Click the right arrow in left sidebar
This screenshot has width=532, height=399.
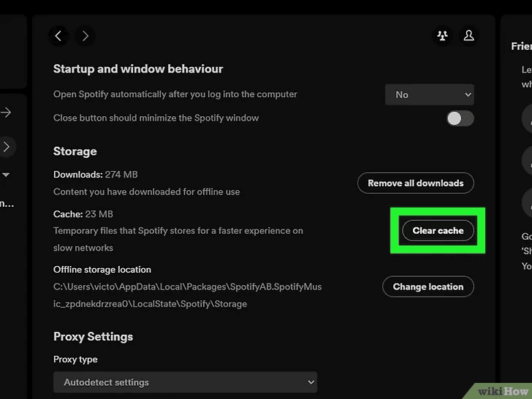pos(6,113)
